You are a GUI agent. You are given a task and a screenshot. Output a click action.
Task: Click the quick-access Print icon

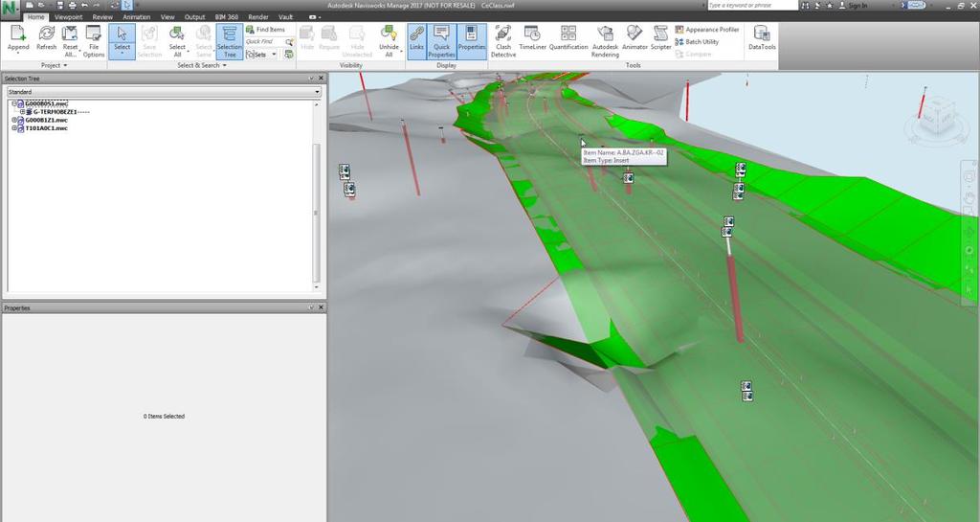point(72,5)
